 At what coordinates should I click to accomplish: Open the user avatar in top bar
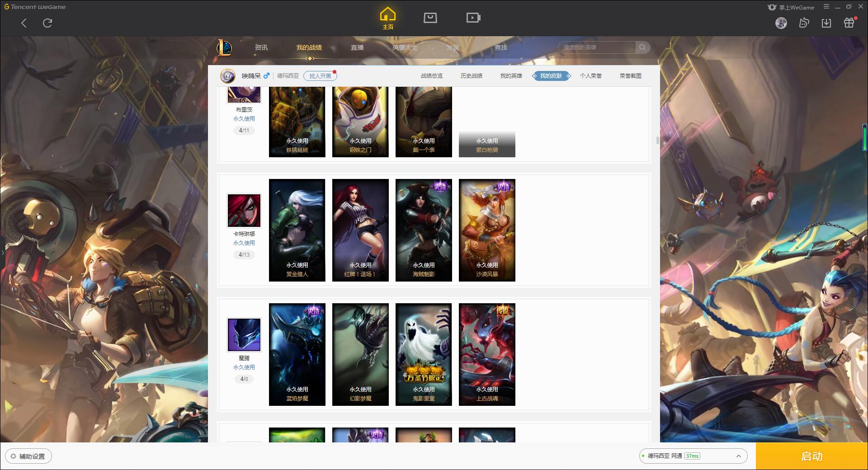tap(781, 23)
